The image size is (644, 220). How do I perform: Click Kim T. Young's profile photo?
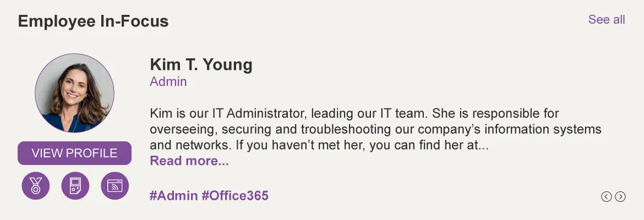pos(74,93)
